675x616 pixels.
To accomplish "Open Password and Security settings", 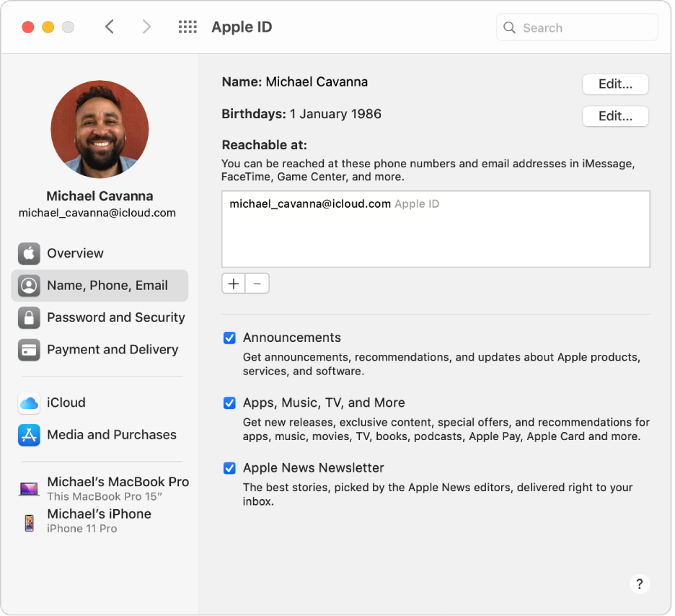I will pyautogui.click(x=115, y=317).
